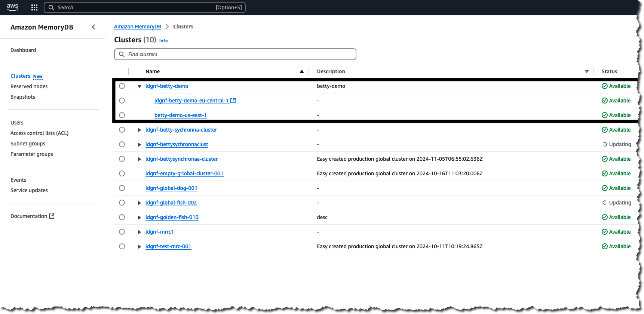Image resolution: width=644 pixels, height=314 pixels.
Task: Click the Info link next to Clusters
Action: pos(163,41)
